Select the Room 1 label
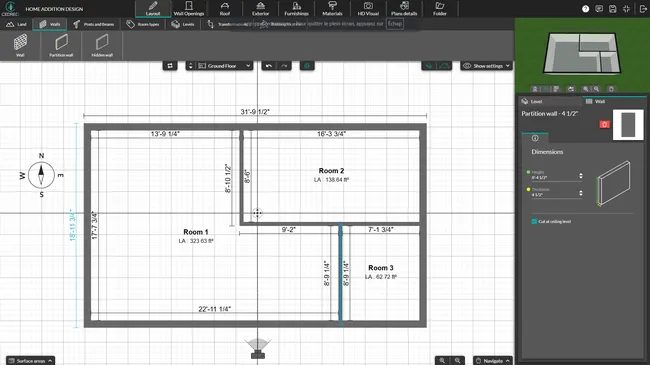Viewport: 650px width, 365px height. (196, 232)
